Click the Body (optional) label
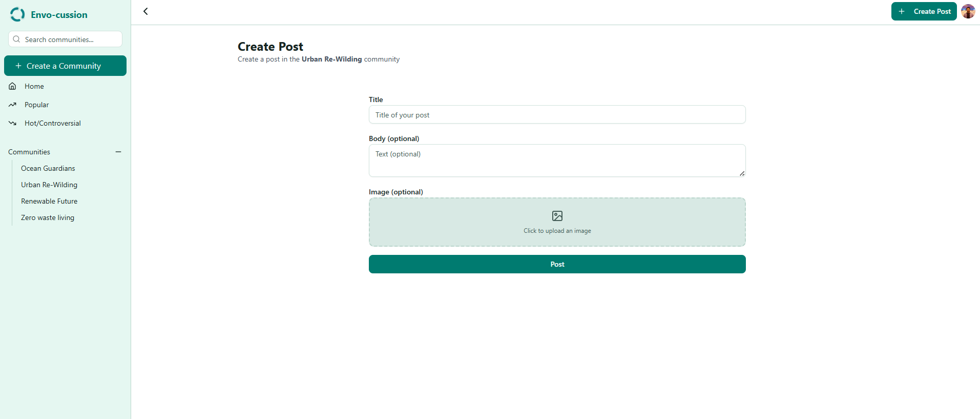This screenshot has width=980, height=419. click(394, 138)
